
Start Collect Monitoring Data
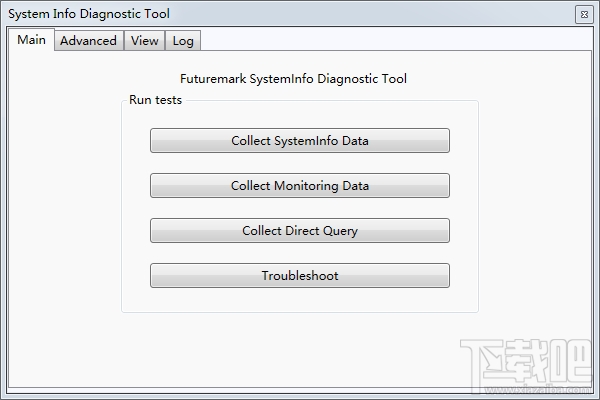click(x=300, y=186)
